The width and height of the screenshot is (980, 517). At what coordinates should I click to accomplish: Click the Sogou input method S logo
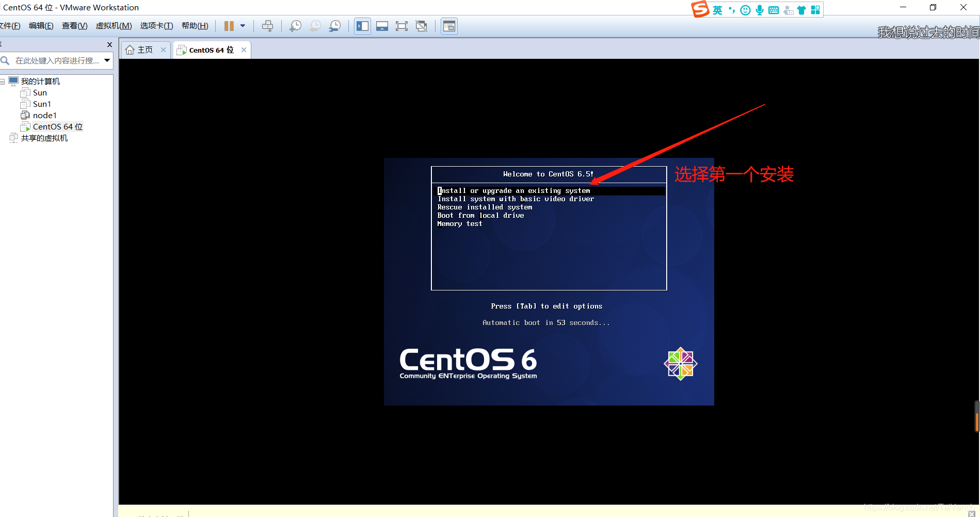700,9
